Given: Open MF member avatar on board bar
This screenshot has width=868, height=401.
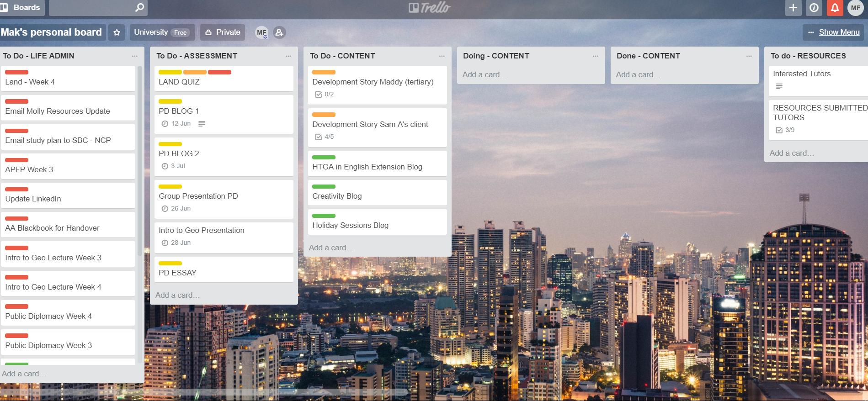Looking at the screenshot, I should 261,32.
